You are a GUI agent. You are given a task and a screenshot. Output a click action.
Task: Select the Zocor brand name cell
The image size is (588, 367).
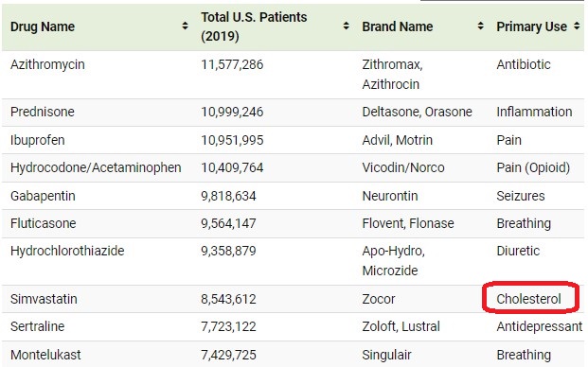coord(379,299)
